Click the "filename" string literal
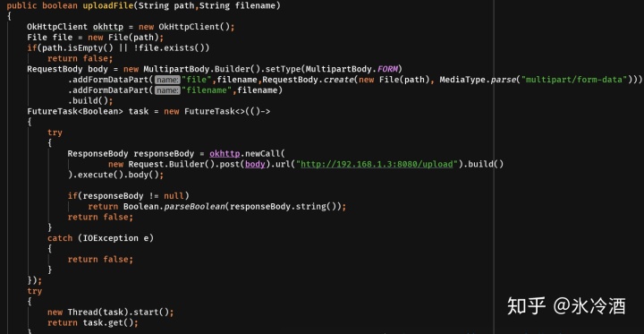The height and width of the screenshot is (334, 644). [207, 90]
